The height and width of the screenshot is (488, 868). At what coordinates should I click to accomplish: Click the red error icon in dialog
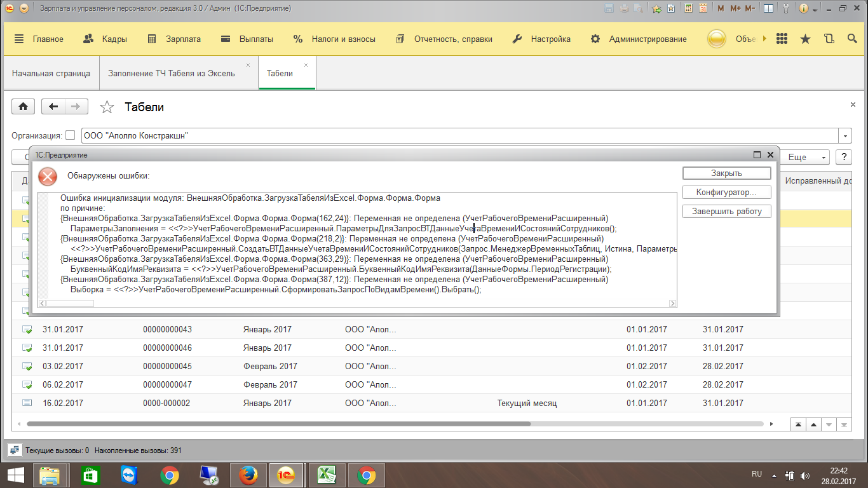coord(48,176)
